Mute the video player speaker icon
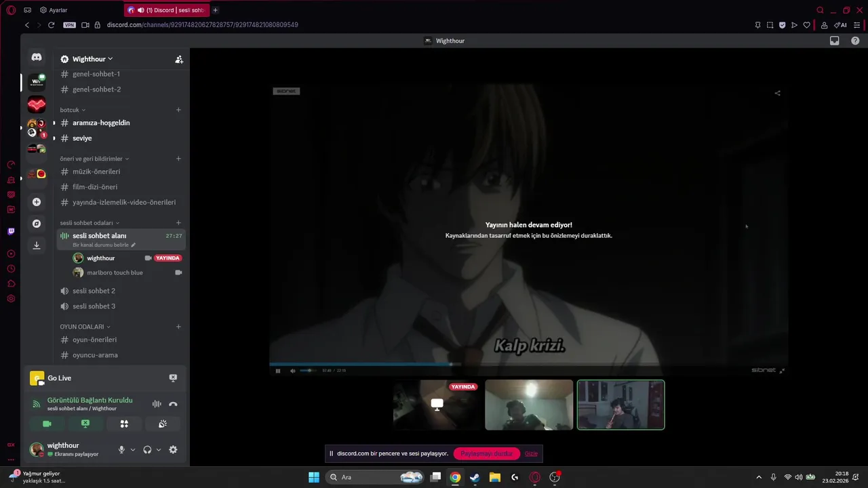 293,371
